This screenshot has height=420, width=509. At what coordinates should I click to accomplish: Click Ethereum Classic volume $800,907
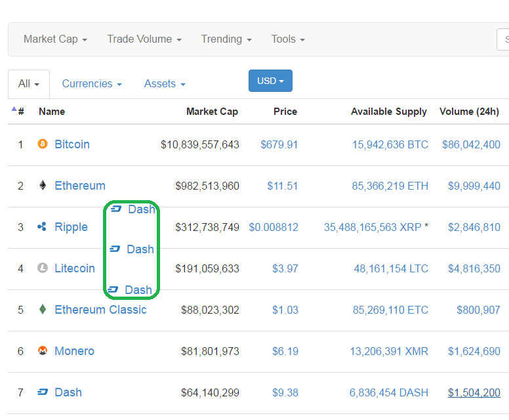[x=478, y=310]
